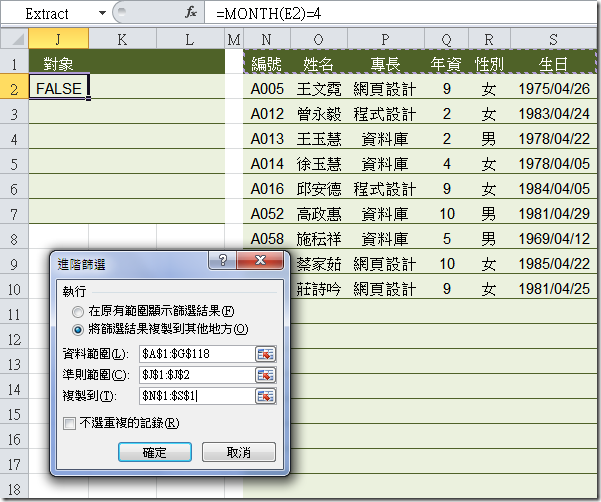601x502 pixels.
Task: Confirm with the 確定 button
Action: [155, 452]
